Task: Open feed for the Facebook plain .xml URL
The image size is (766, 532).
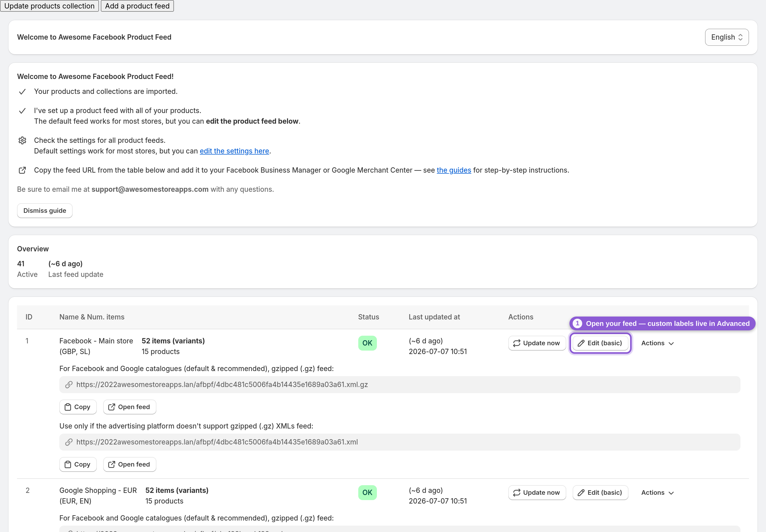Action: click(x=129, y=464)
